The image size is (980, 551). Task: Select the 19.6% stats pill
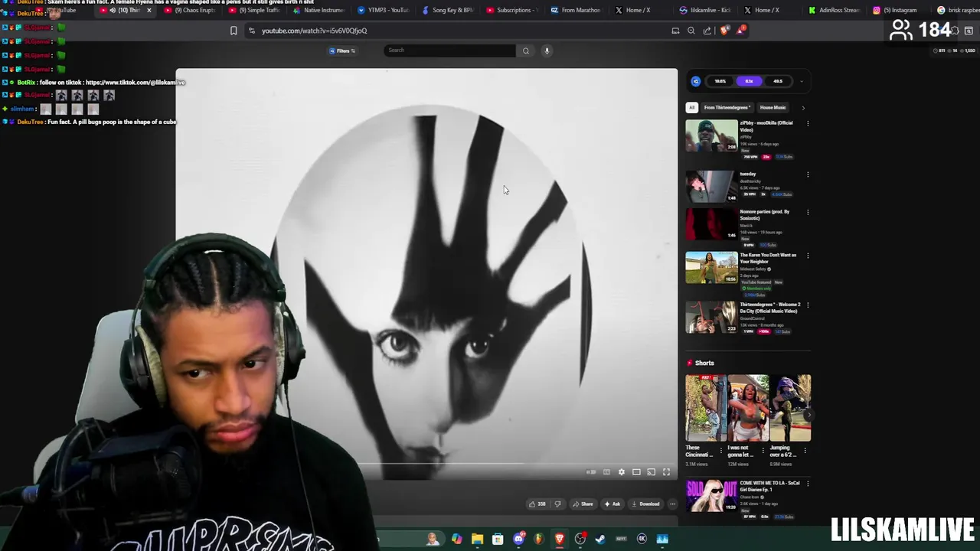(720, 81)
